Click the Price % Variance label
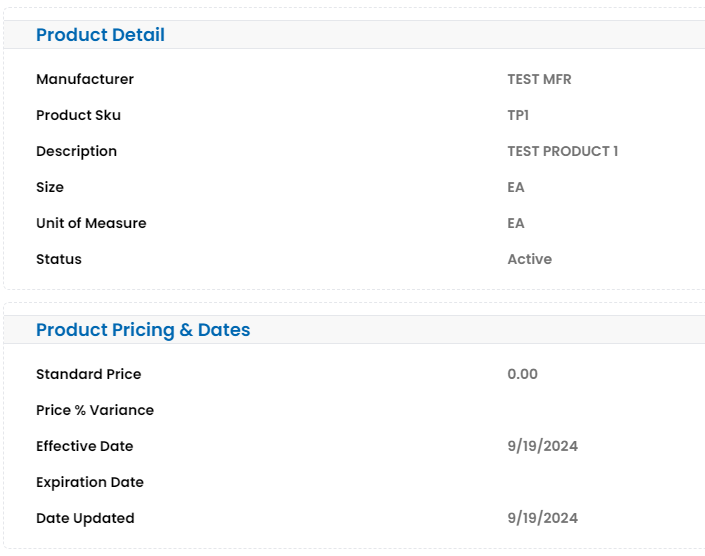Viewport: 705px width, 556px height. pos(95,410)
